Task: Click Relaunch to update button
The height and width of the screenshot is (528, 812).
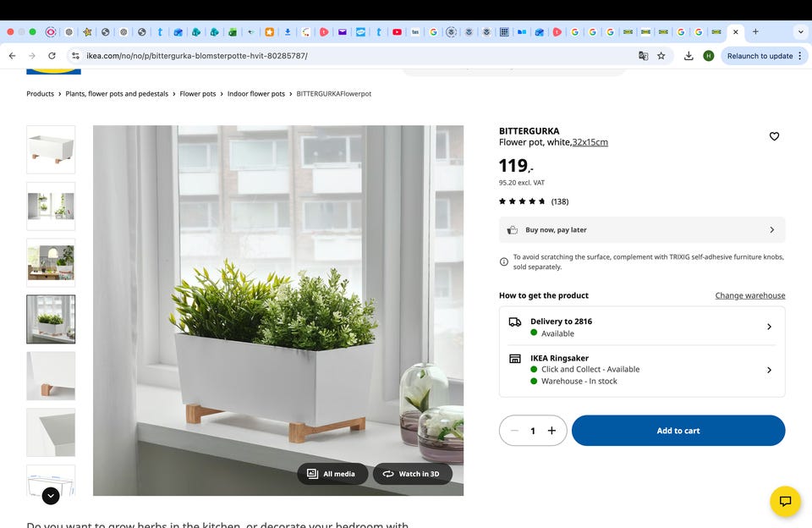Action: click(760, 56)
